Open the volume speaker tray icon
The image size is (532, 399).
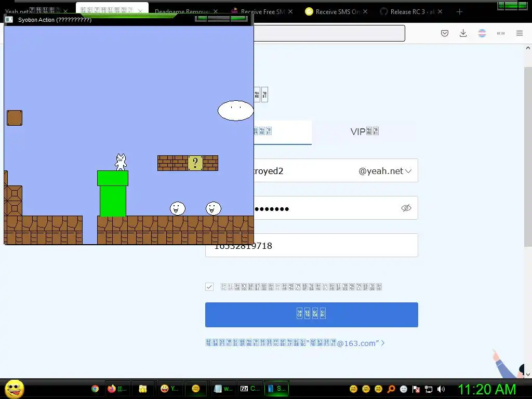(x=441, y=389)
